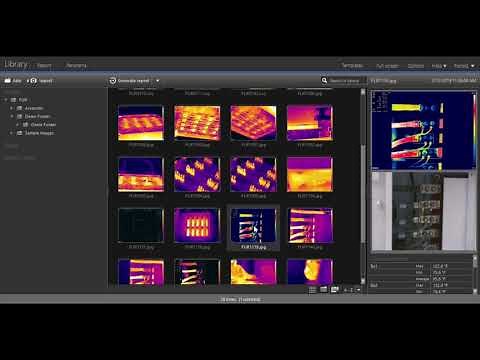Screen dimensions: 480x360
Task: Open the Help dropdown menu
Action: point(439,66)
